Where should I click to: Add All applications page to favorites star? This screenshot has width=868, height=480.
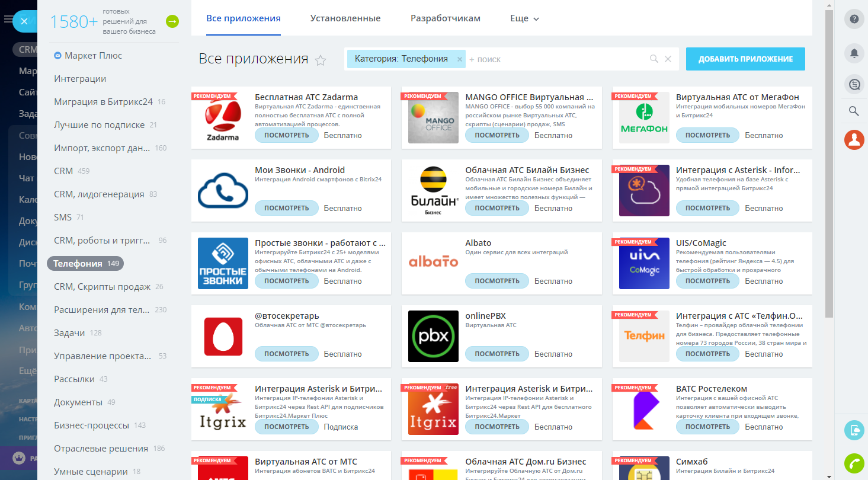point(321,60)
